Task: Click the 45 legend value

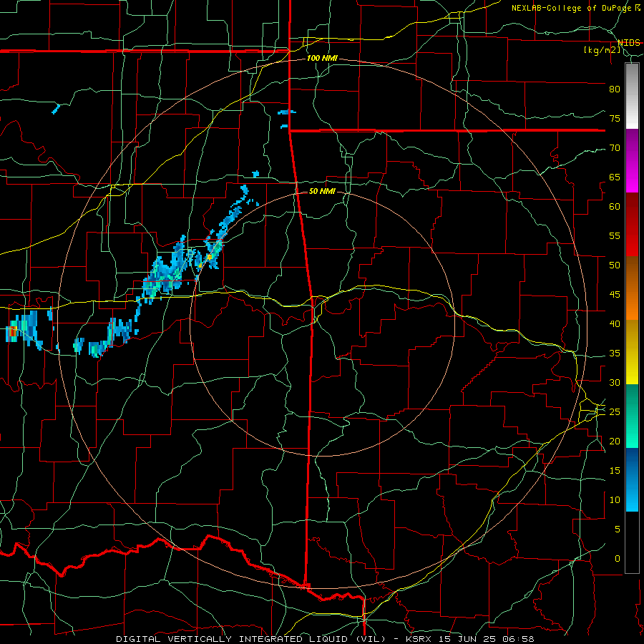Action: pyautogui.click(x=615, y=295)
